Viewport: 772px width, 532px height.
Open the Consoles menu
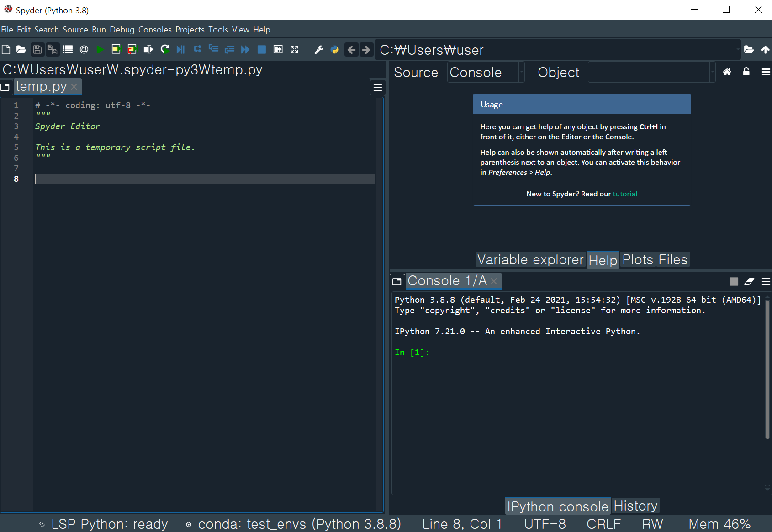click(155, 30)
